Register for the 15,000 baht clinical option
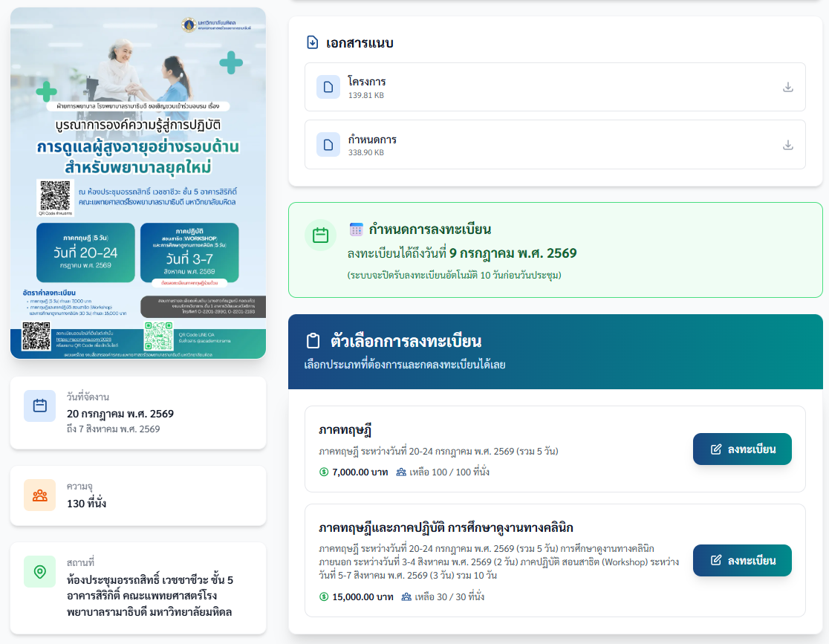 coord(741,560)
